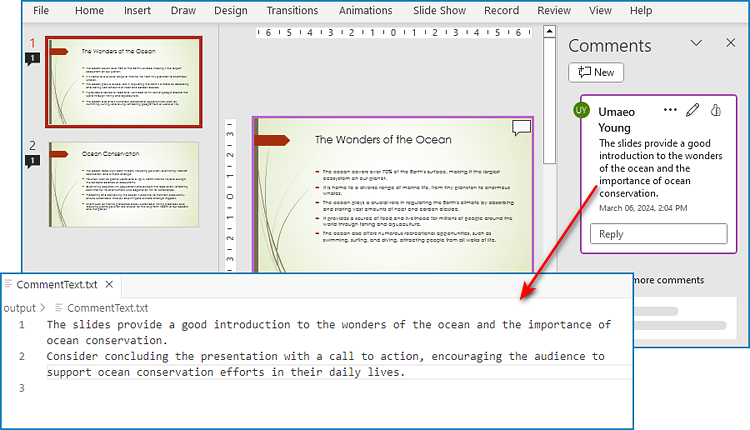Click comment indicator beside slide 2 thumbnail
The height and width of the screenshot is (430, 750).
(x=32, y=160)
